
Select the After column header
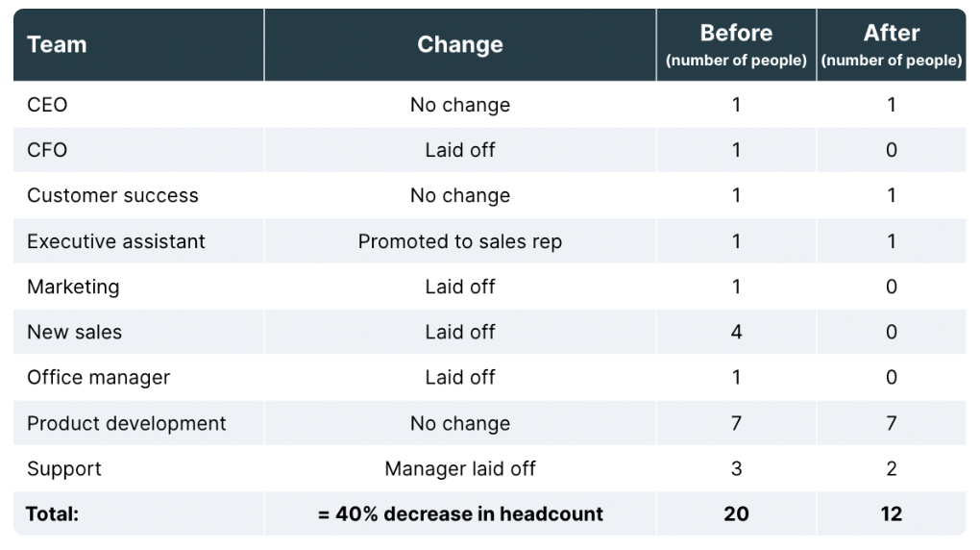pos(892,45)
